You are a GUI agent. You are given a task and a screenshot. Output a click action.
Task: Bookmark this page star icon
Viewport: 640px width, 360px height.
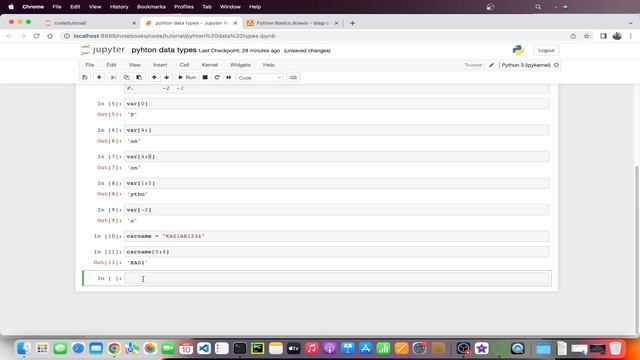(x=587, y=36)
